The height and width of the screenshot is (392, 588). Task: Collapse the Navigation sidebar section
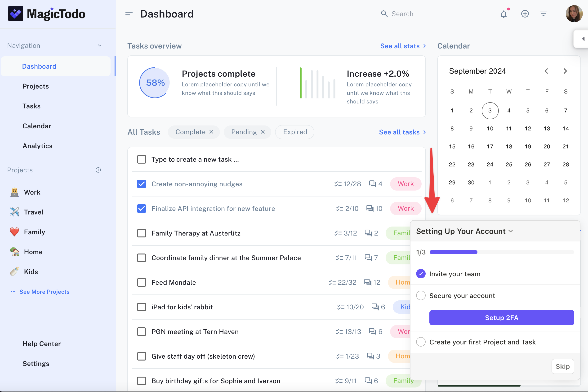(x=100, y=45)
